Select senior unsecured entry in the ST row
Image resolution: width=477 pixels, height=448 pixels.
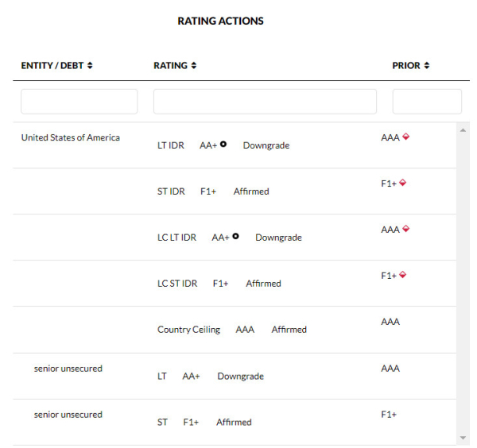pyautogui.click(x=68, y=415)
